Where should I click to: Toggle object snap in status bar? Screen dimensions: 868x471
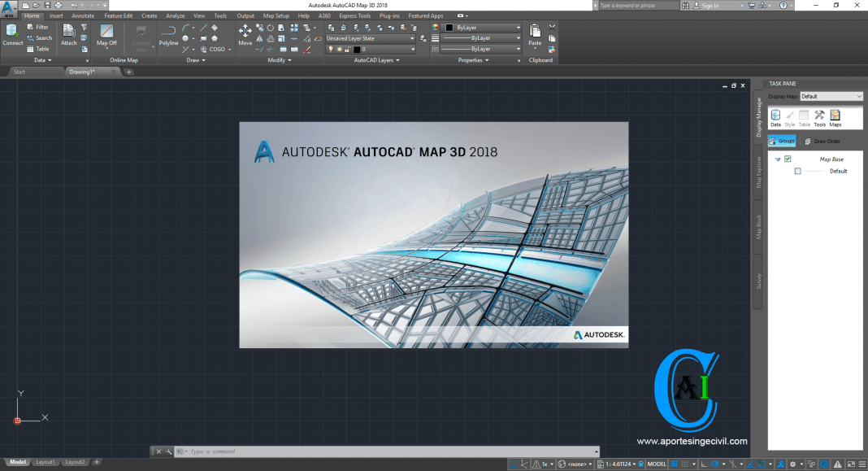point(762,464)
